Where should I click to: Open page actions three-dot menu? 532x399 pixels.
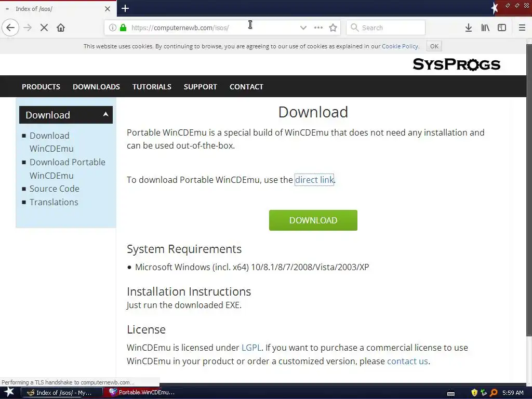[x=318, y=28]
